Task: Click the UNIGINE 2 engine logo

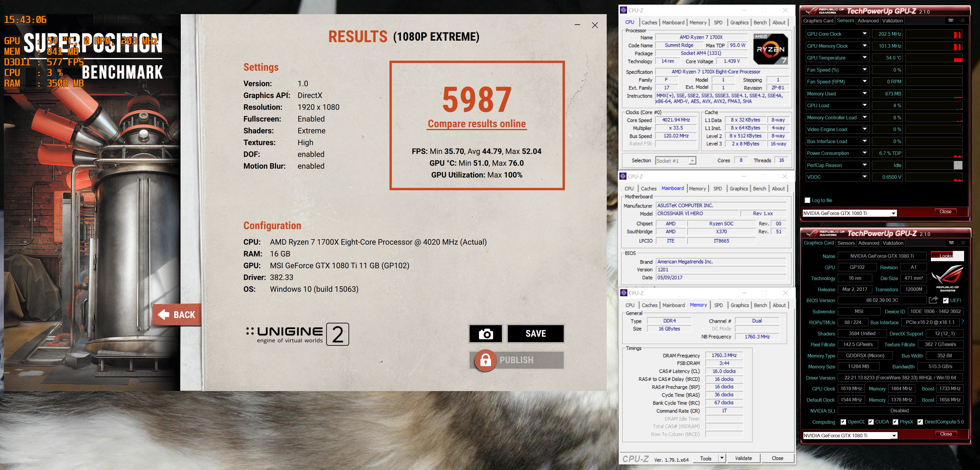Action: point(297,334)
